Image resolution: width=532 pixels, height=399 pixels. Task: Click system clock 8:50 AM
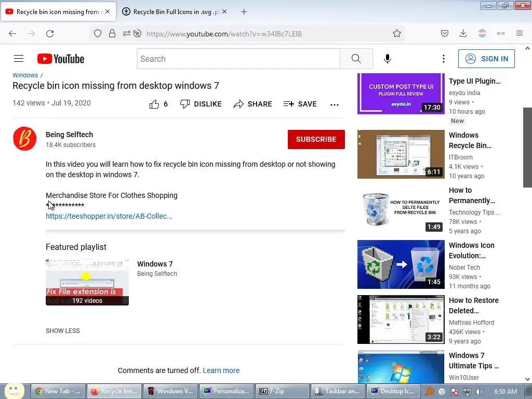point(506,392)
